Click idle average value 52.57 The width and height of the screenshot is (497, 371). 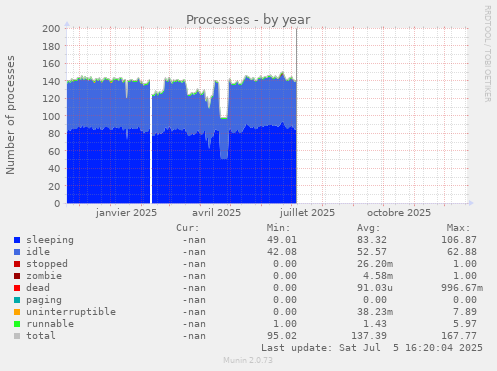coord(372,252)
